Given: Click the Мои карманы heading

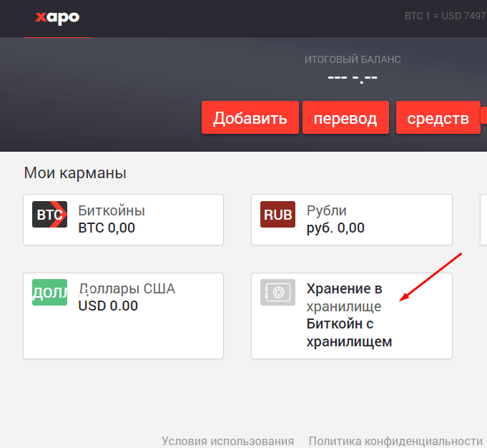Looking at the screenshot, I should click(x=75, y=173).
